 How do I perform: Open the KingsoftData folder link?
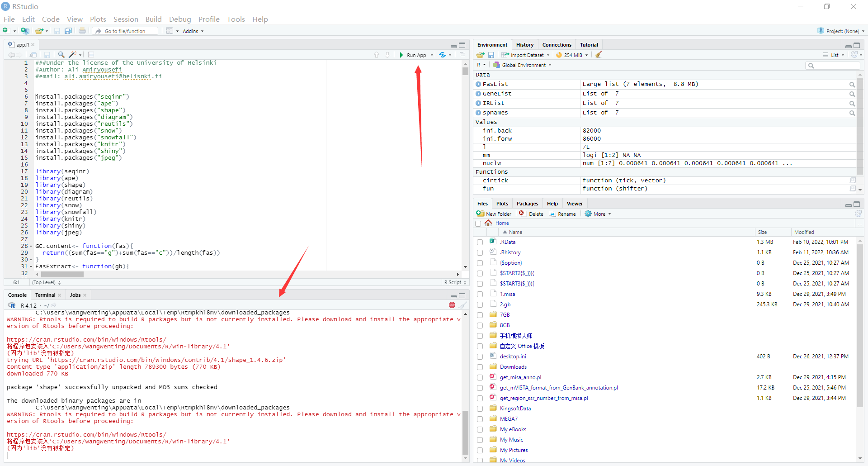(x=515, y=409)
